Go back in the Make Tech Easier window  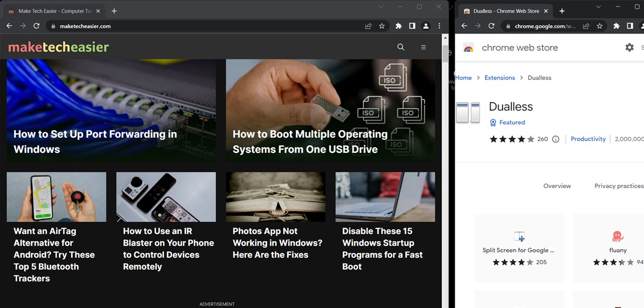pyautogui.click(x=9, y=26)
